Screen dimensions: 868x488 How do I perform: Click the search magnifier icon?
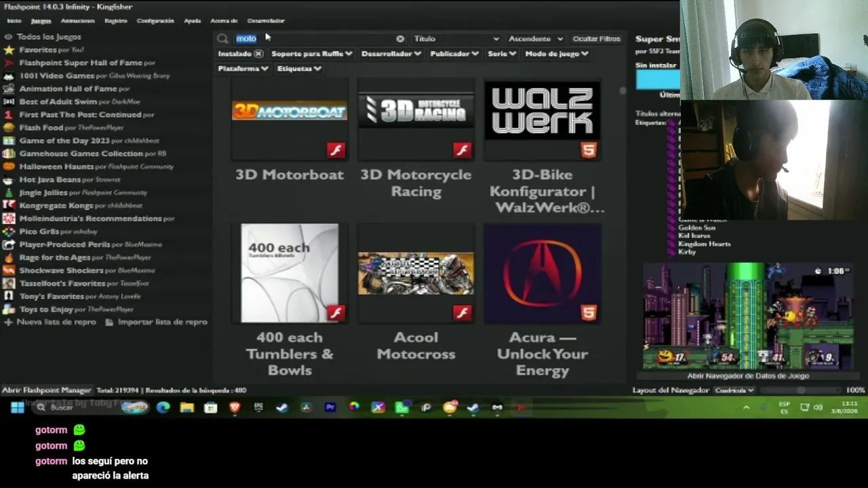[x=223, y=39]
